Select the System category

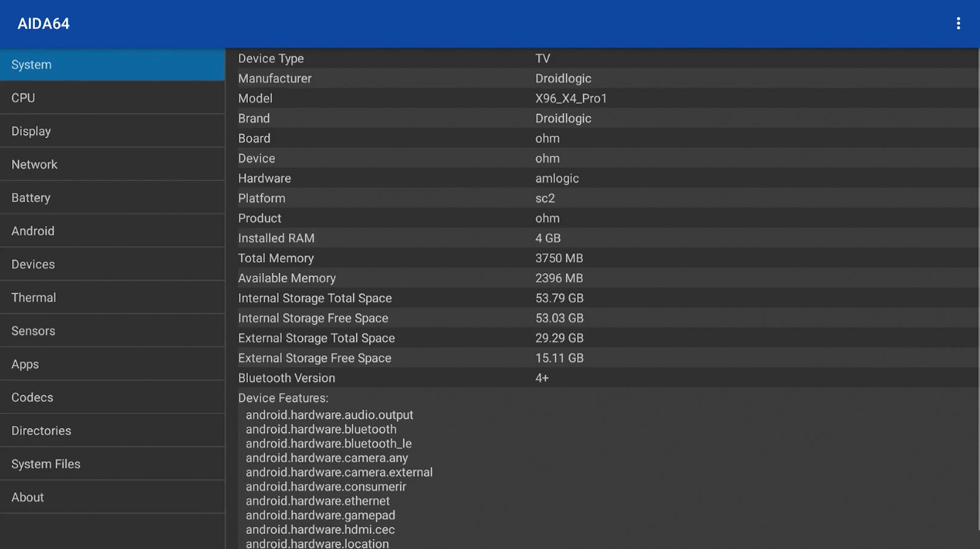pos(113,65)
